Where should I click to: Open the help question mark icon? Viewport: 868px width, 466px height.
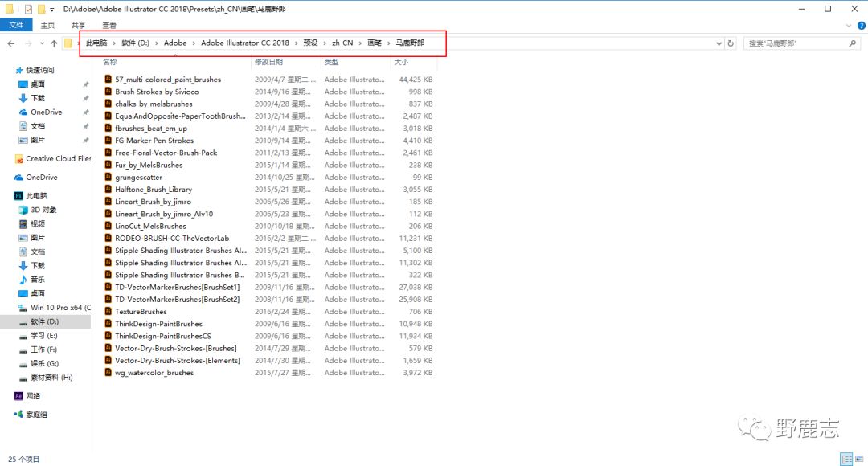coord(861,26)
